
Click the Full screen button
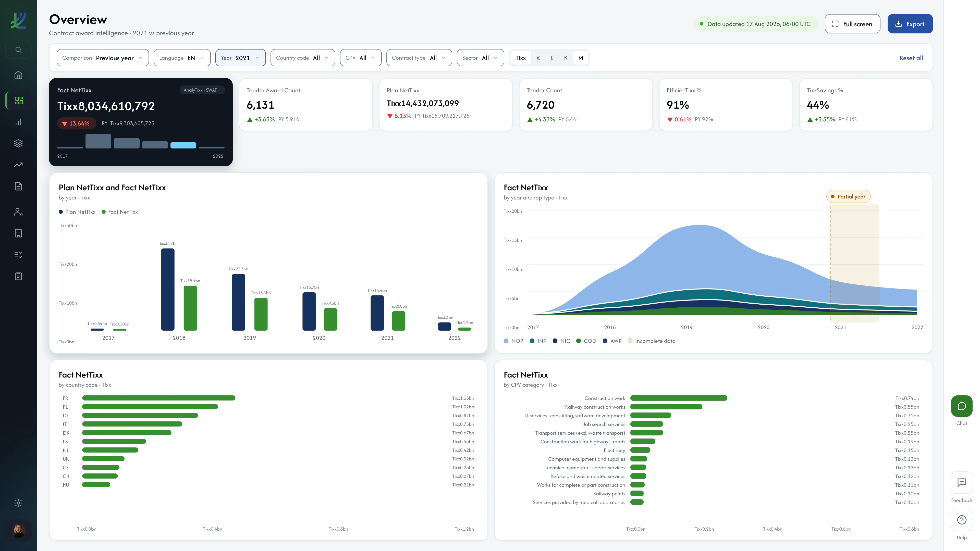852,24
